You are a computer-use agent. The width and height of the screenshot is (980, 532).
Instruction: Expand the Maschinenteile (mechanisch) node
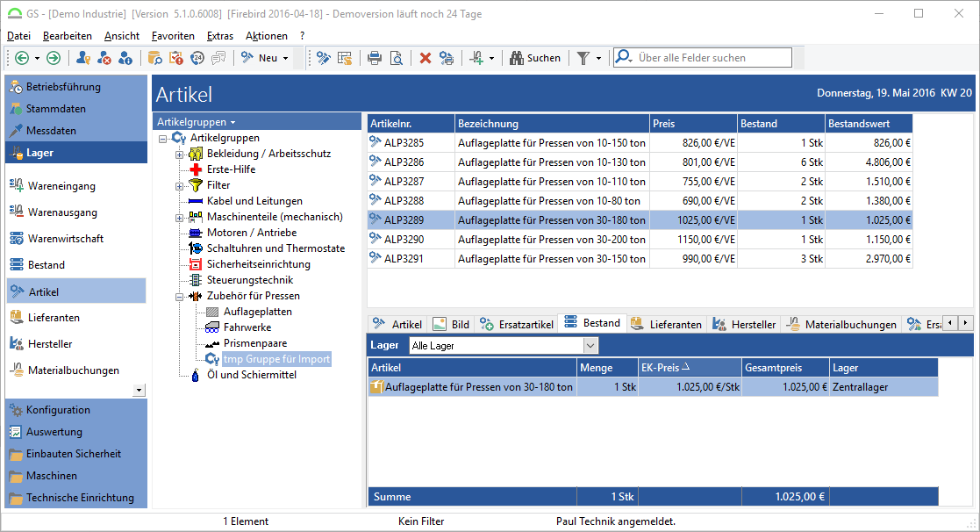[x=179, y=218]
